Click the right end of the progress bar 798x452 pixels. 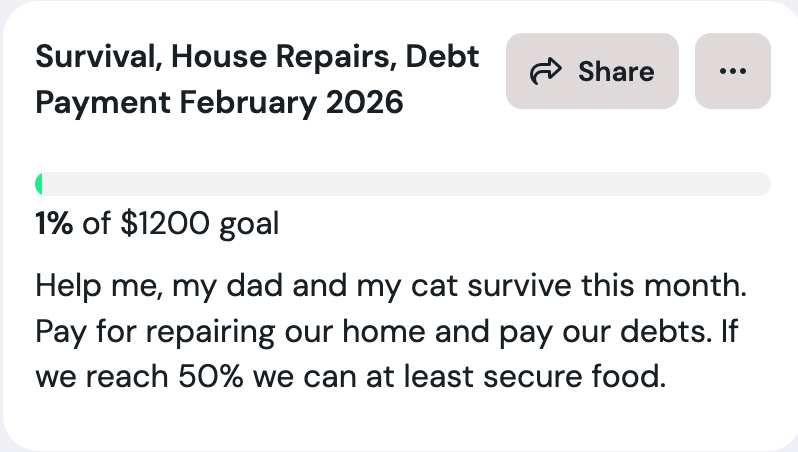[764, 184]
